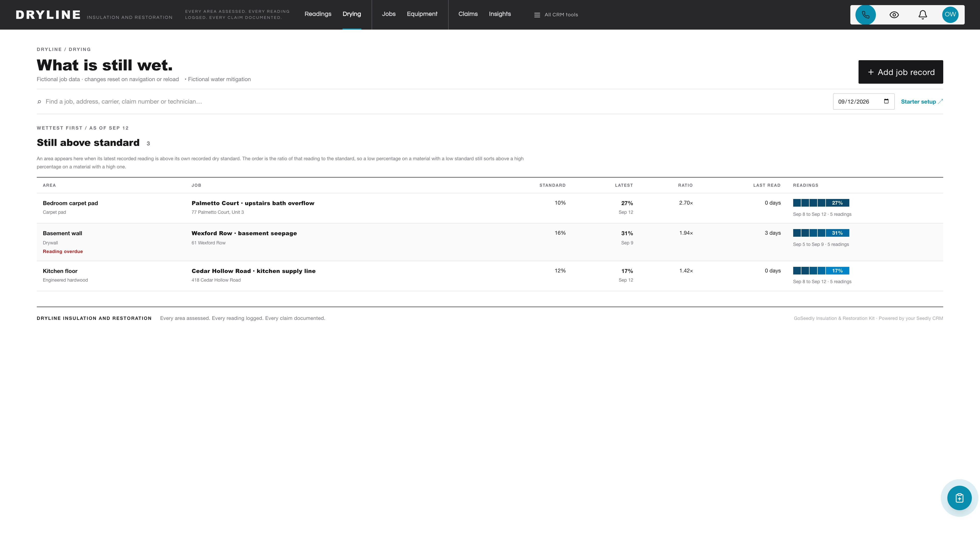Click the Latest column header
The image size is (980, 551).
point(623,185)
